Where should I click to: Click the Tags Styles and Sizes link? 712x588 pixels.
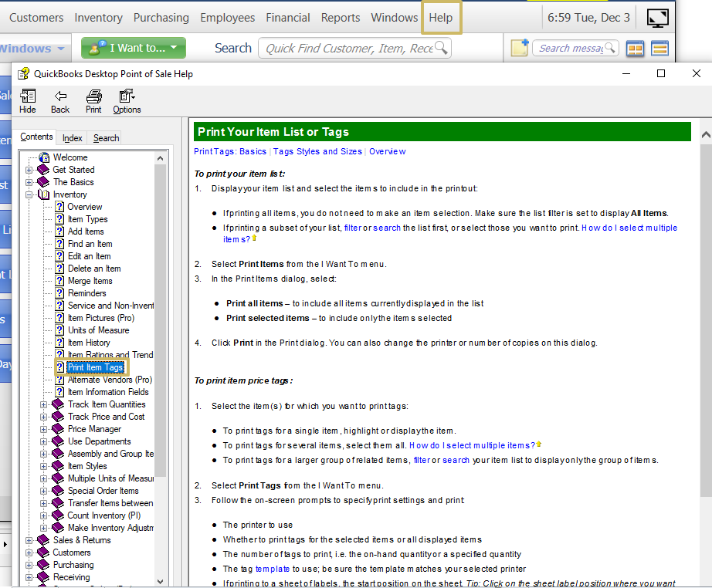click(x=319, y=151)
